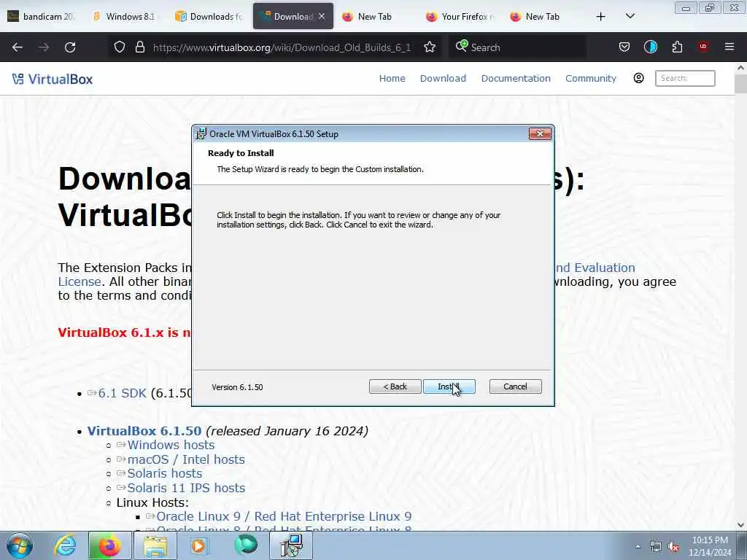The image size is (747, 560).
Task: Click the Firefox taskbar icon
Action: click(109, 545)
